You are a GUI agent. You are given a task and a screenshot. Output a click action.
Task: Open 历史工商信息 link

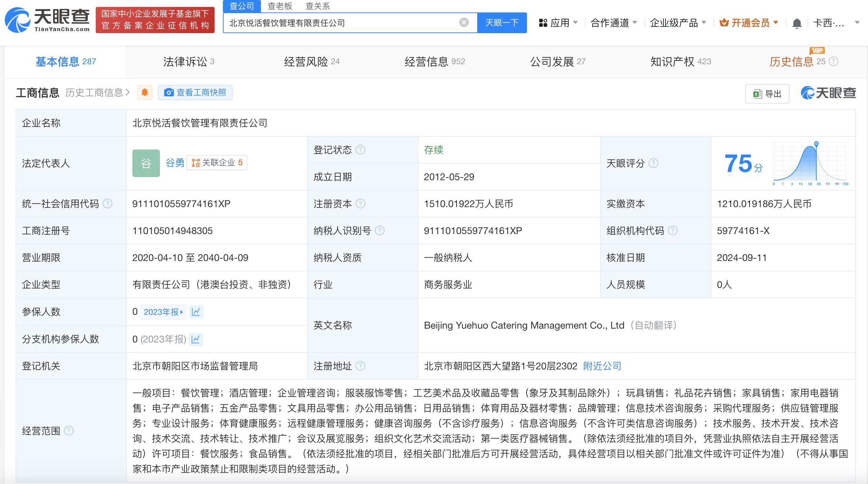pos(97,93)
